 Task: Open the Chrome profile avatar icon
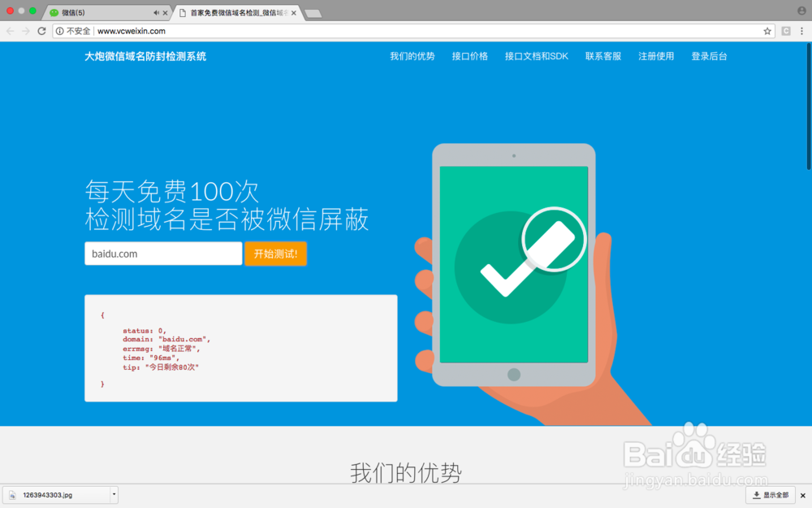click(801, 11)
